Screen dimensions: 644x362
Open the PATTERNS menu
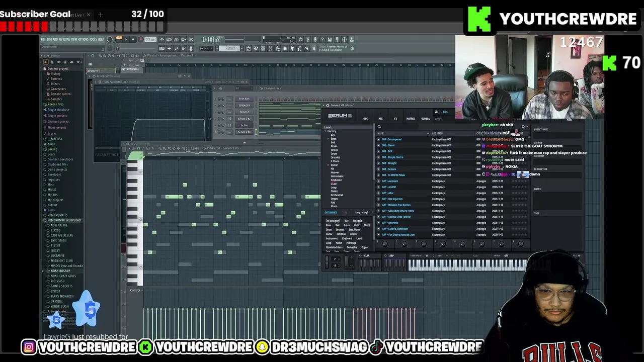coord(64,39)
